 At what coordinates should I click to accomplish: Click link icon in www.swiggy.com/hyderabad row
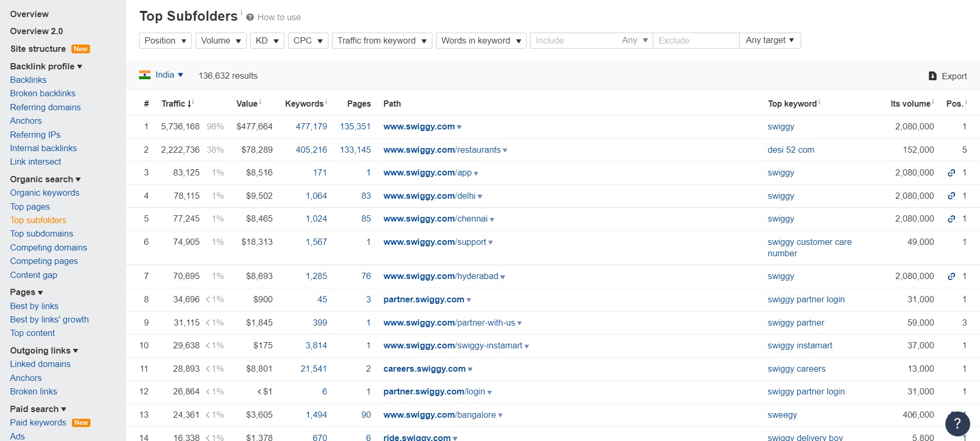tap(951, 276)
